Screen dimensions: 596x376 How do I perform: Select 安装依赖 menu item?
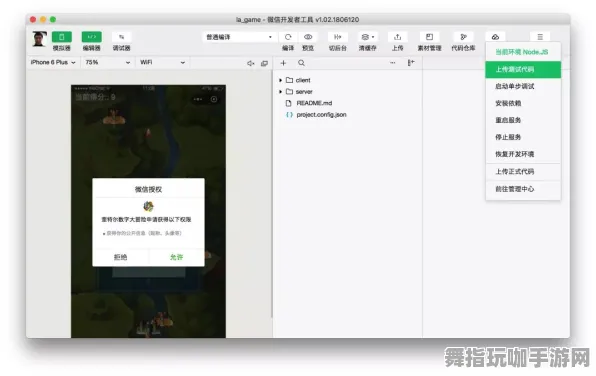click(523, 103)
